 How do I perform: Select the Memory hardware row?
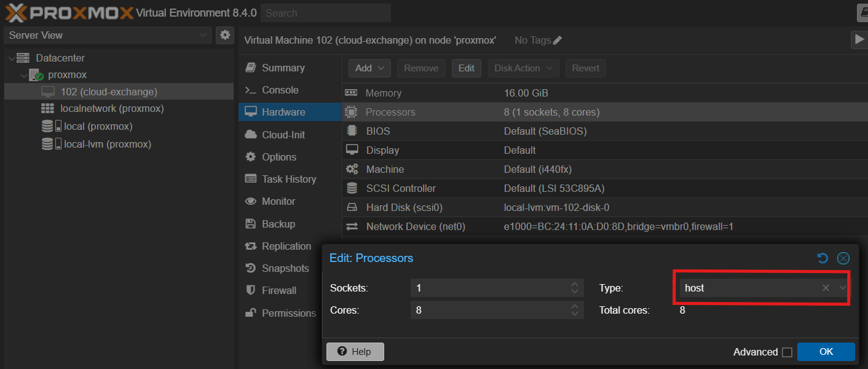coord(605,93)
